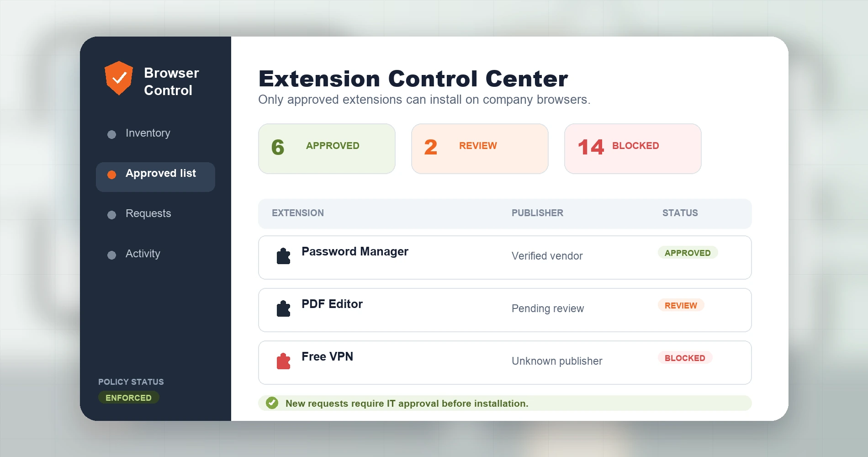Sort by the Status column header
This screenshot has width=868, height=457.
click(680, 213)
